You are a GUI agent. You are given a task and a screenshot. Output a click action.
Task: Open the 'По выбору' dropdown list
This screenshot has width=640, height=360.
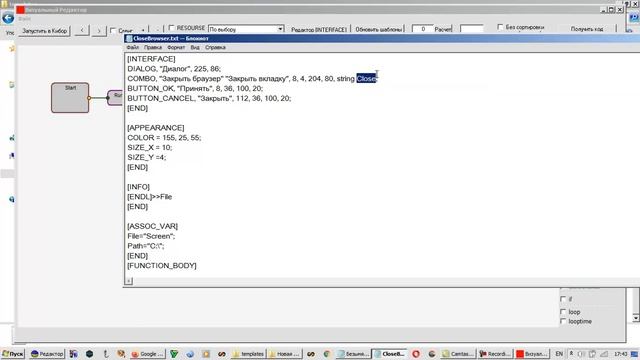[x=280, y=29]
